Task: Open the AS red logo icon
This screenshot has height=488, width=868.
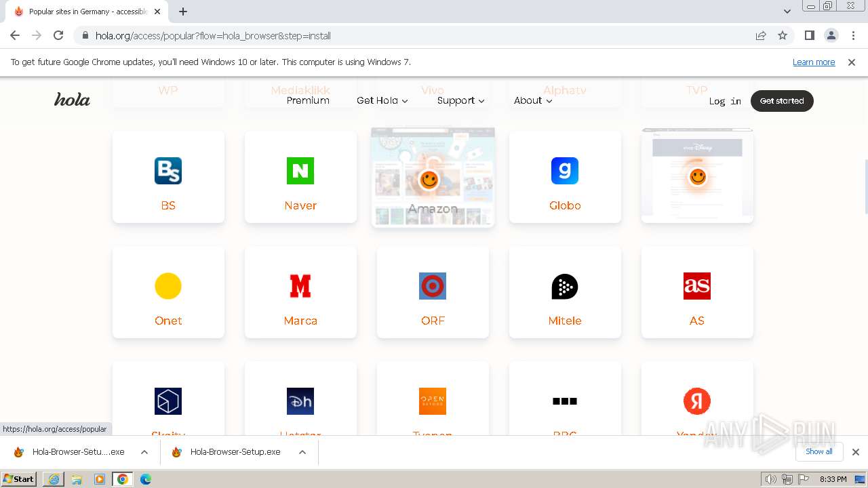Action: pyautogui.click(x=697, y=286)
